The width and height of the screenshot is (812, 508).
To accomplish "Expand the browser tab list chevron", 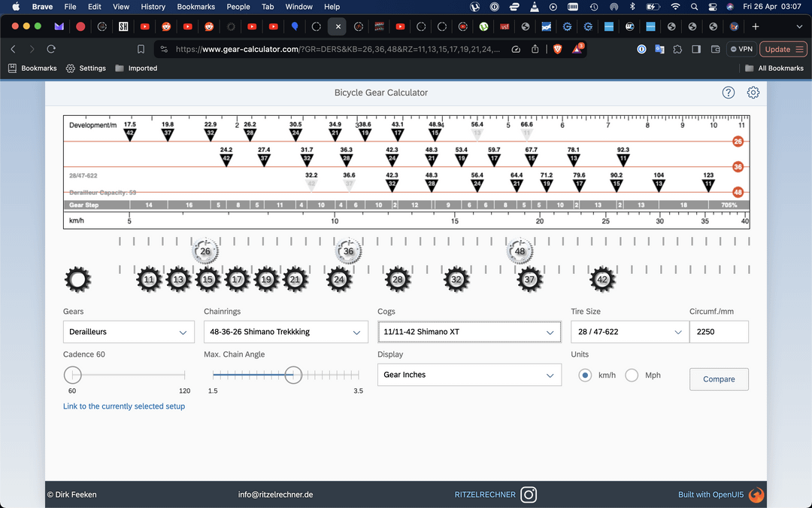I will [x=799, y=26].
